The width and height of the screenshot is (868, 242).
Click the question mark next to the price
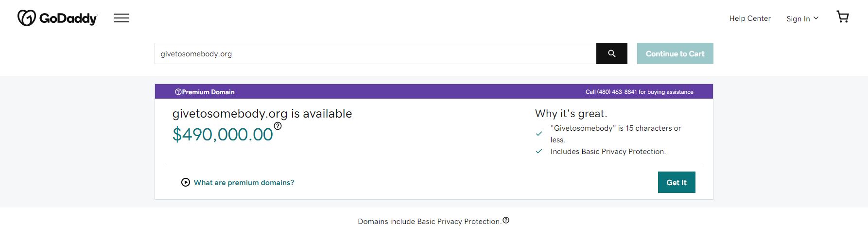[278, 126]
